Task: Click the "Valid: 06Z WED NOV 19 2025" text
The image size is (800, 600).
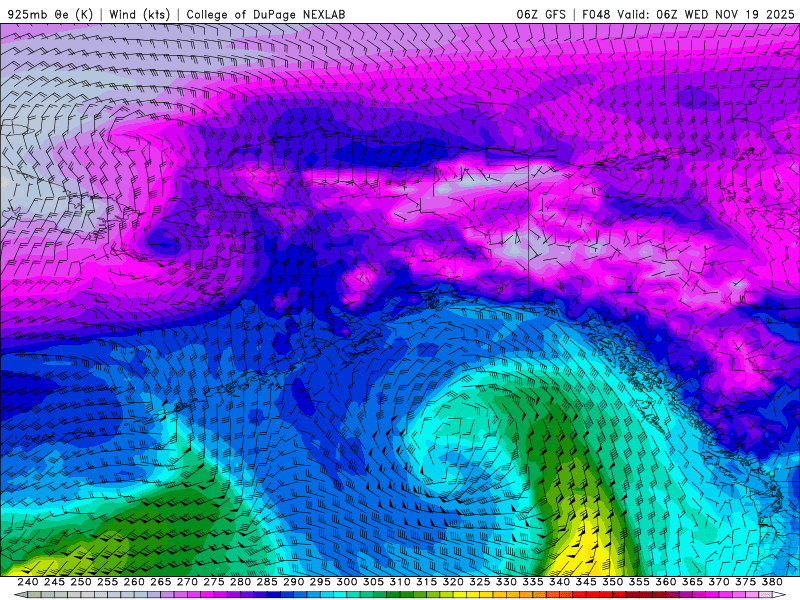Action: pyautogui.click(x=706, y=14)
